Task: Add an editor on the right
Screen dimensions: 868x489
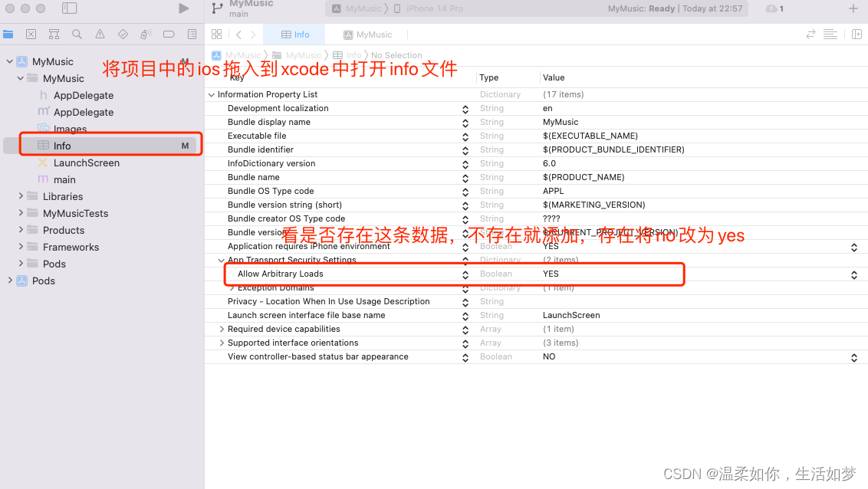Action: click(856, 34)
